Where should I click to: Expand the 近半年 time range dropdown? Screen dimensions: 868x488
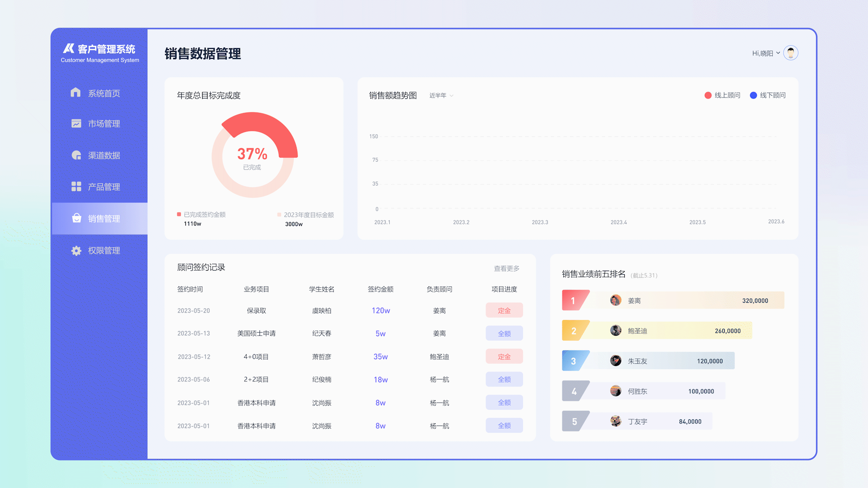click(441, 95)
